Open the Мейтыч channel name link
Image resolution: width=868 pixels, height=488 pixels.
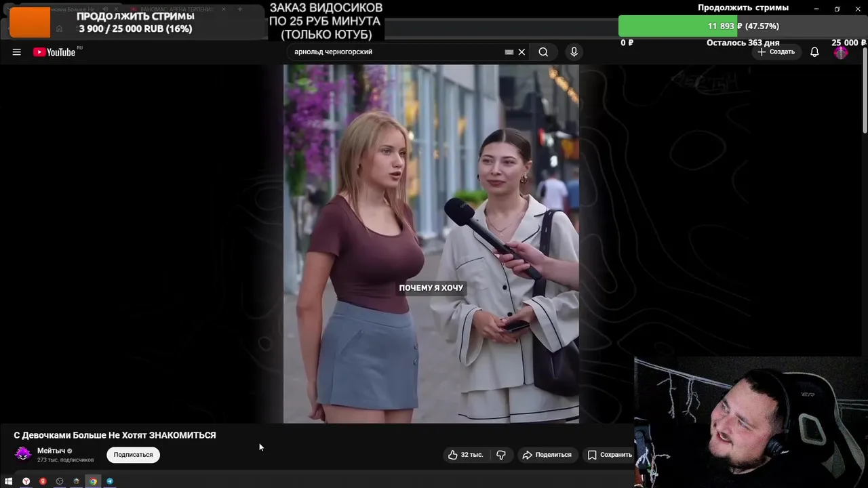[51, 451]
